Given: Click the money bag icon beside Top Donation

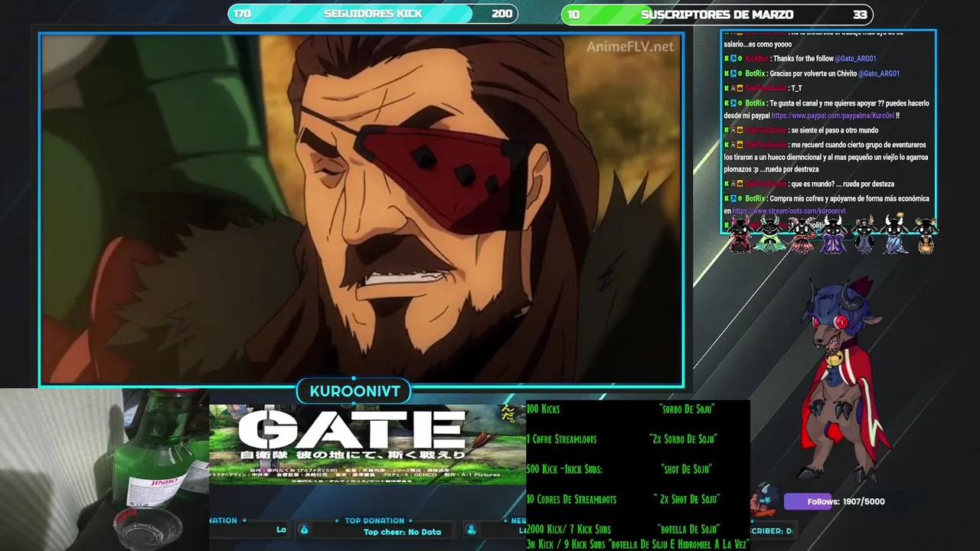Looking at the screenshot, I should (304, 530).
